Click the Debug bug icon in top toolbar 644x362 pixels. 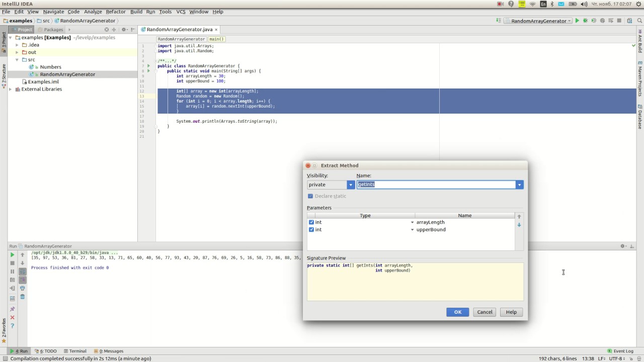[585, 21]
